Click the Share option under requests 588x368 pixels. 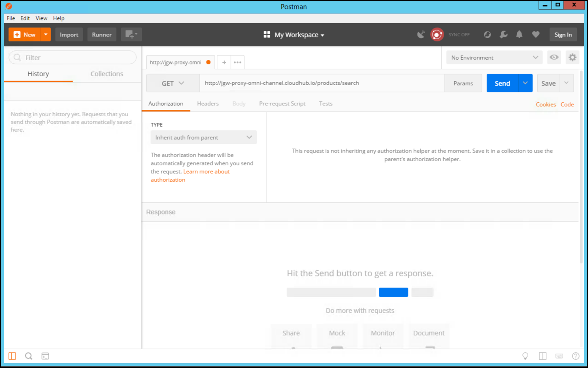(291, 336)
